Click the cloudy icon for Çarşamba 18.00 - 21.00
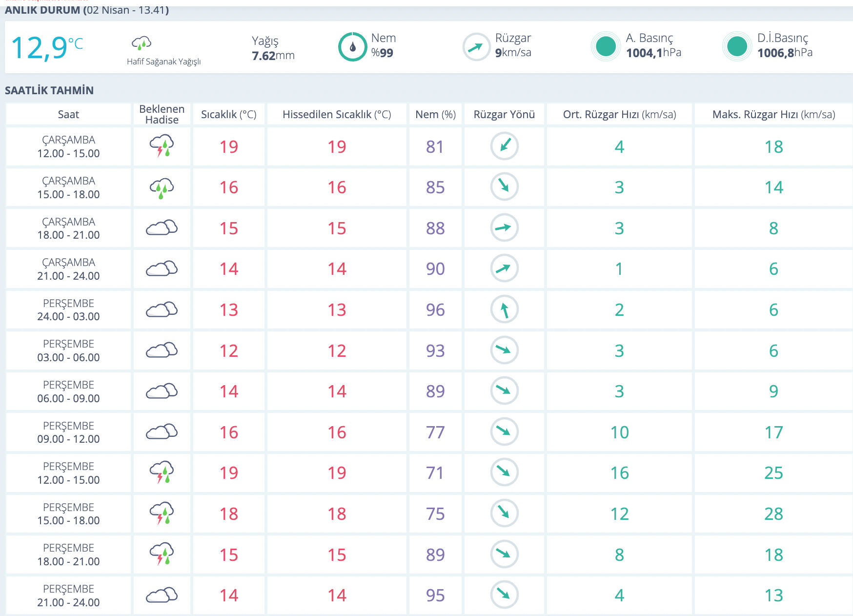This screenshot has height=616, width=853. (162, 228)
